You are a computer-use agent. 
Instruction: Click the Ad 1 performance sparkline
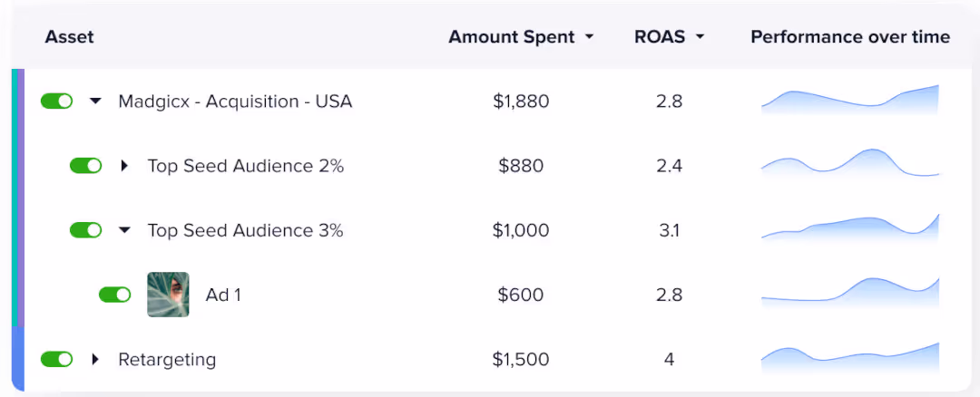click(x=850, y=292)
